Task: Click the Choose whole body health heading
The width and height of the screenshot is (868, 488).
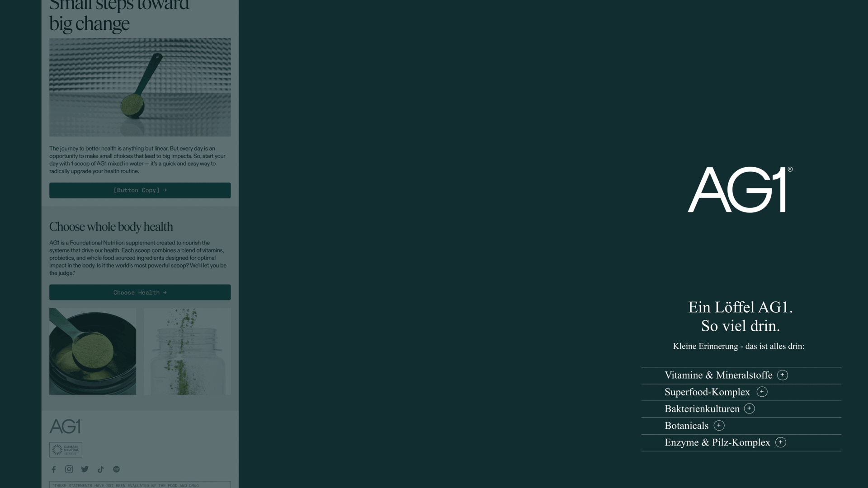Action: click(111, 227)
